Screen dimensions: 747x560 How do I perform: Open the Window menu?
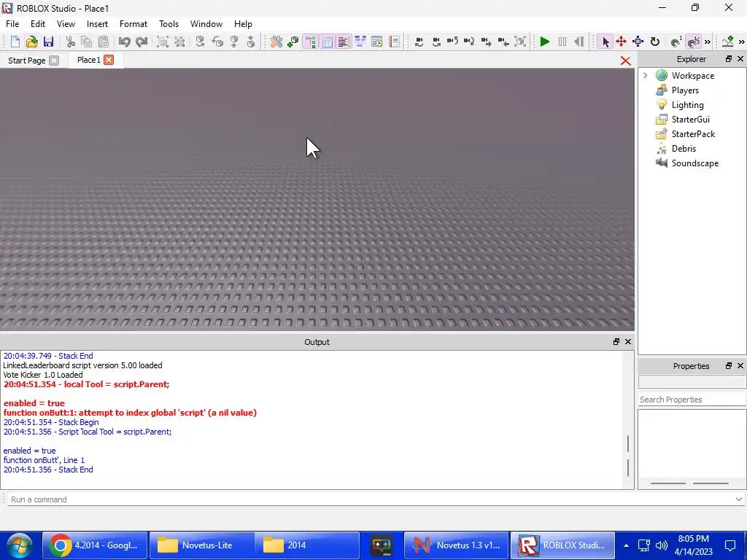tap(206, 24)
